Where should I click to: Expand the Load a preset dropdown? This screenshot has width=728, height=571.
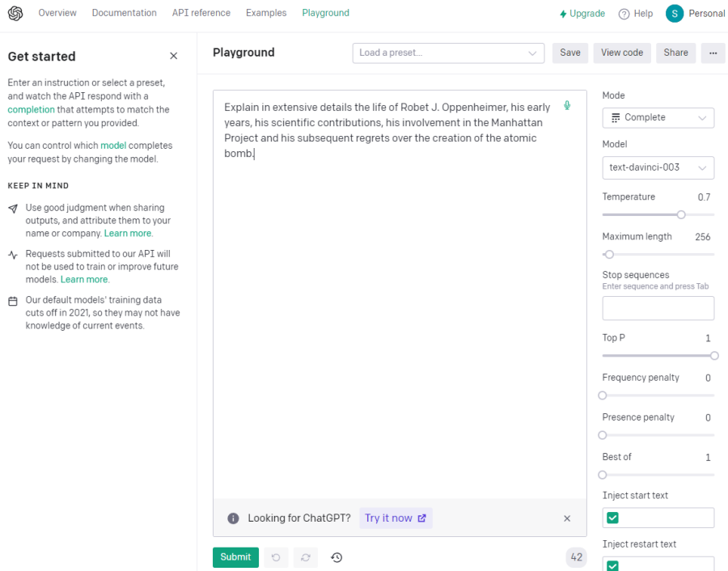(x=448, y=53)
